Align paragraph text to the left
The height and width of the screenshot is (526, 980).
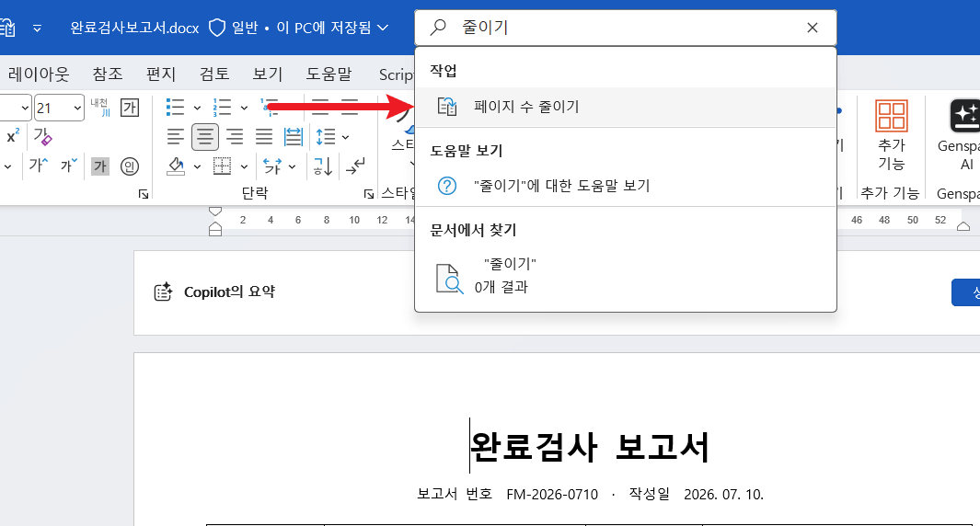(176, 137)
